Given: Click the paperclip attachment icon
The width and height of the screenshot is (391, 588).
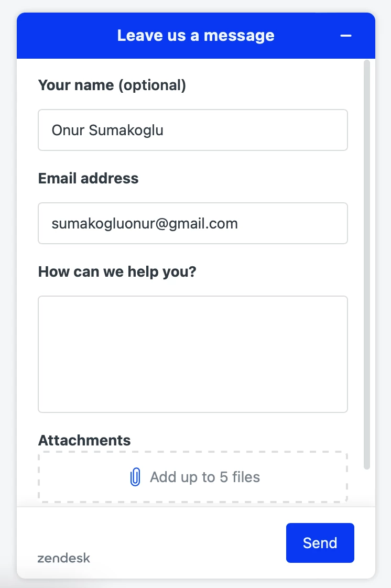Looking at the screenshot, I should tap(135, 477).
